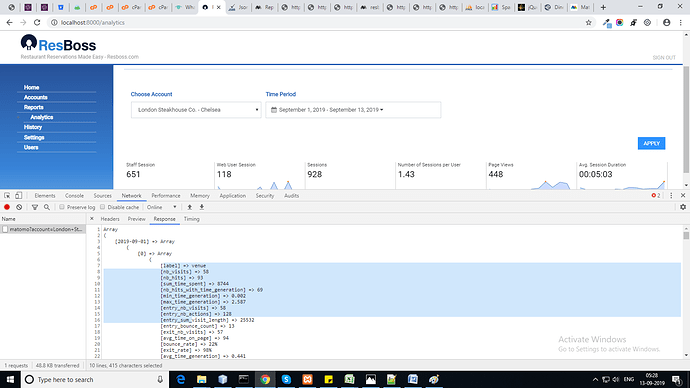
Task: Open the Preview tab of the request
Action: click(x=136, y=219)
